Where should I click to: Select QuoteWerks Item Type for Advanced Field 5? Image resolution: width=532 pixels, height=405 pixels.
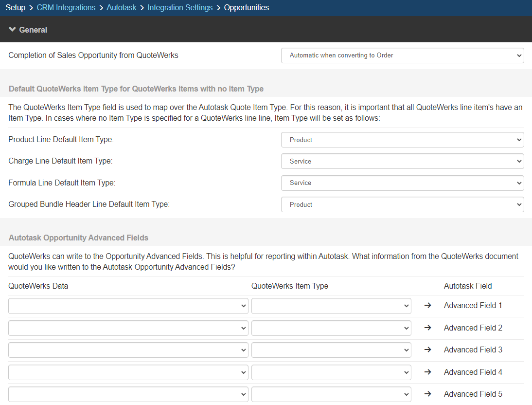[x=331, y=394]
